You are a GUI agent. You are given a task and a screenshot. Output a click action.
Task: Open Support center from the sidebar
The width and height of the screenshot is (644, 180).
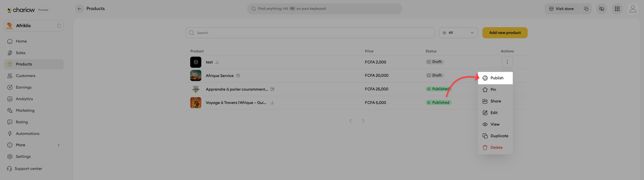tap(28, 169)
